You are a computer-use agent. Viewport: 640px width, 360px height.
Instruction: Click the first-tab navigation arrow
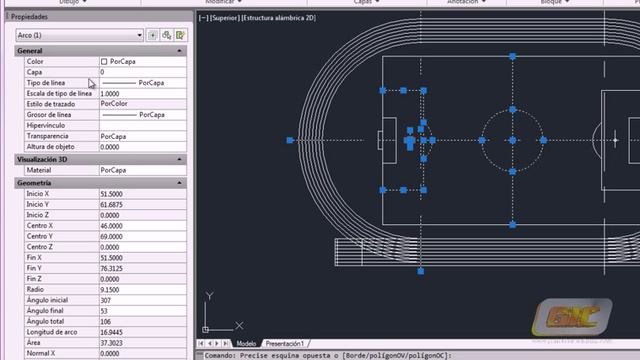(201, 344)
